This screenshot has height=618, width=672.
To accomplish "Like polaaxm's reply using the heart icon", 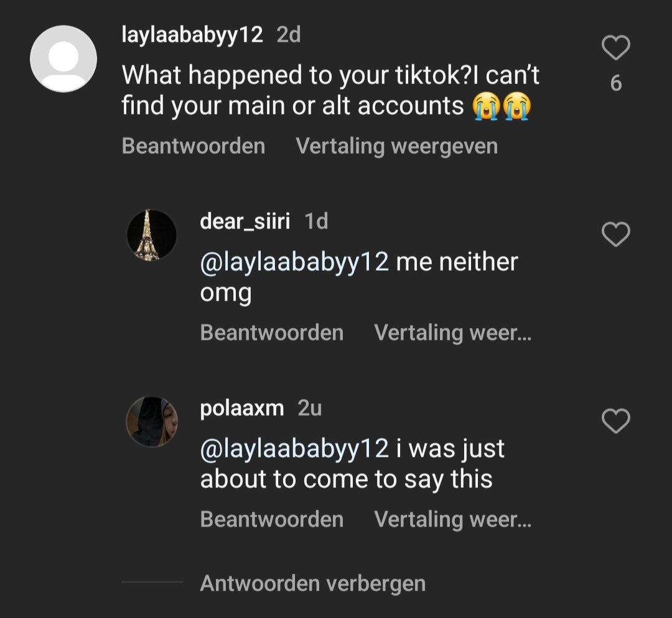I will (x=615, y=421).
